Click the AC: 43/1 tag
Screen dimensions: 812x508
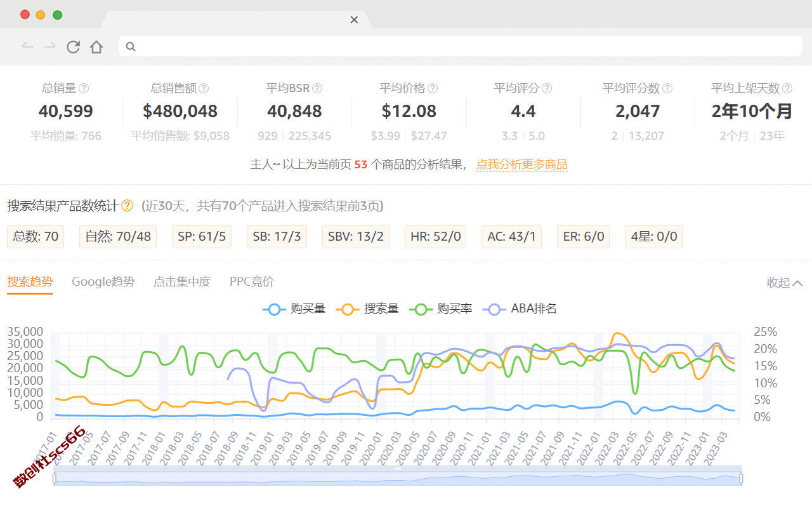(x=511, y=237)
